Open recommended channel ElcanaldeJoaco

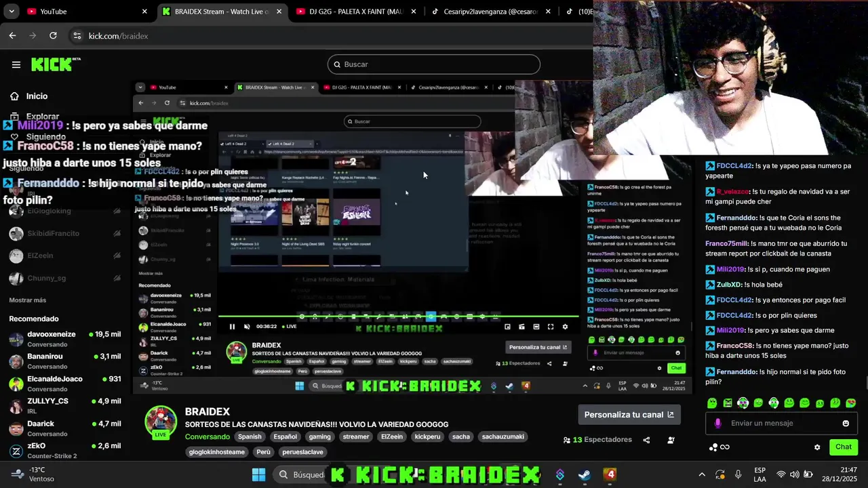point(64,384)
